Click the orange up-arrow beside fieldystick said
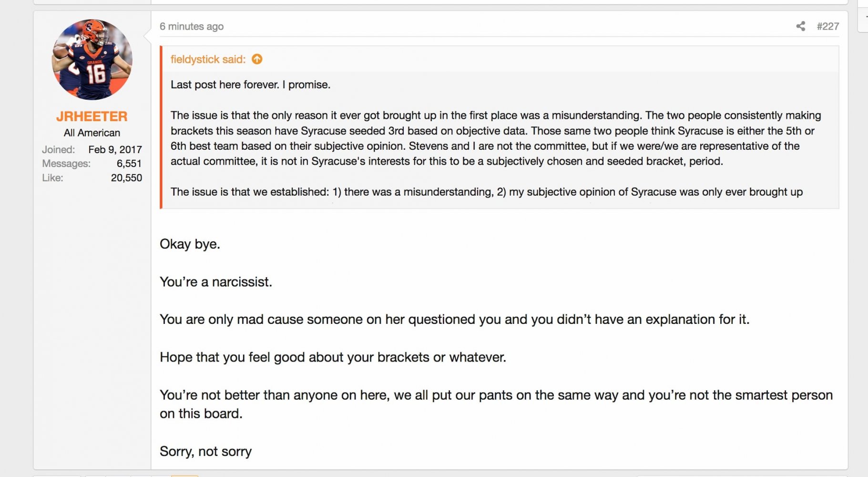 [x=257, y=59]
